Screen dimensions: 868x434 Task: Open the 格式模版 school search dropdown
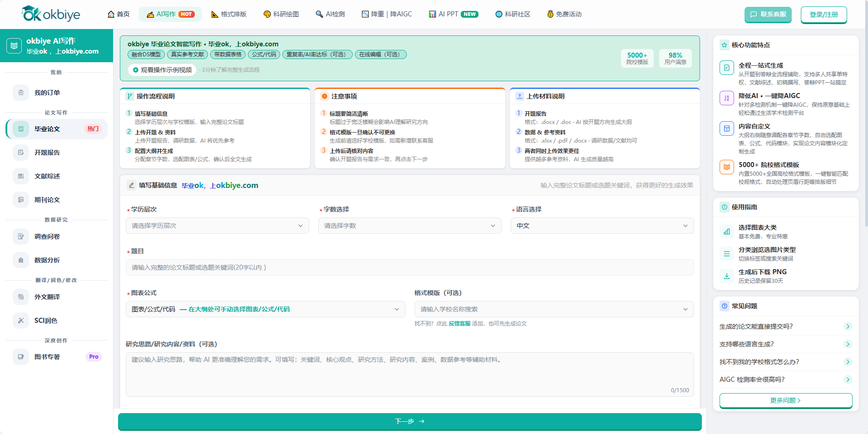(x=554, y=309)
